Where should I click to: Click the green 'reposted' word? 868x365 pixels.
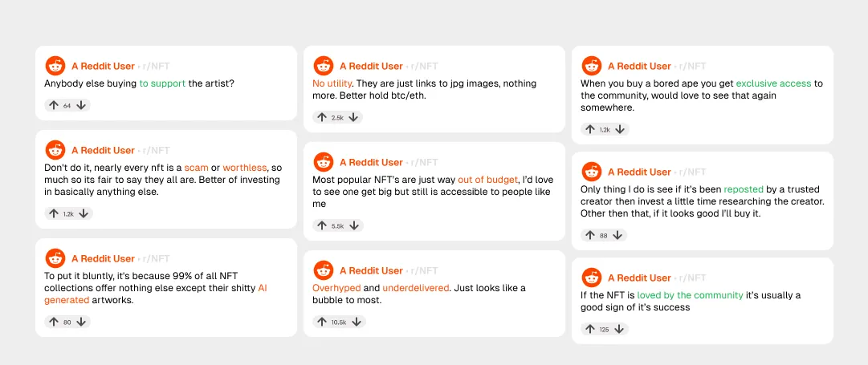pos(744,189)
